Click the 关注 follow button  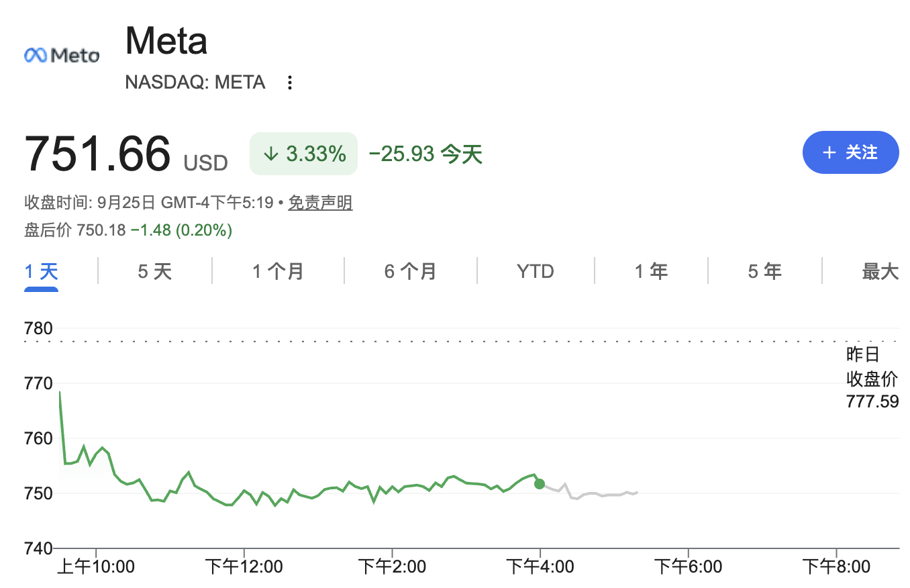[x=850, y=153]
